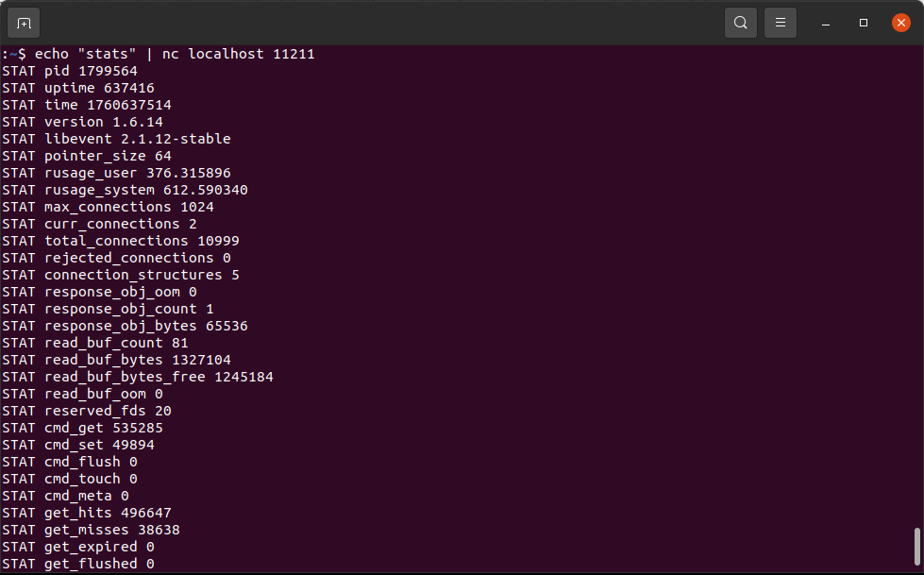Click the reserved_fds 20 line
The image size is (924, 575).
(87, 411)
